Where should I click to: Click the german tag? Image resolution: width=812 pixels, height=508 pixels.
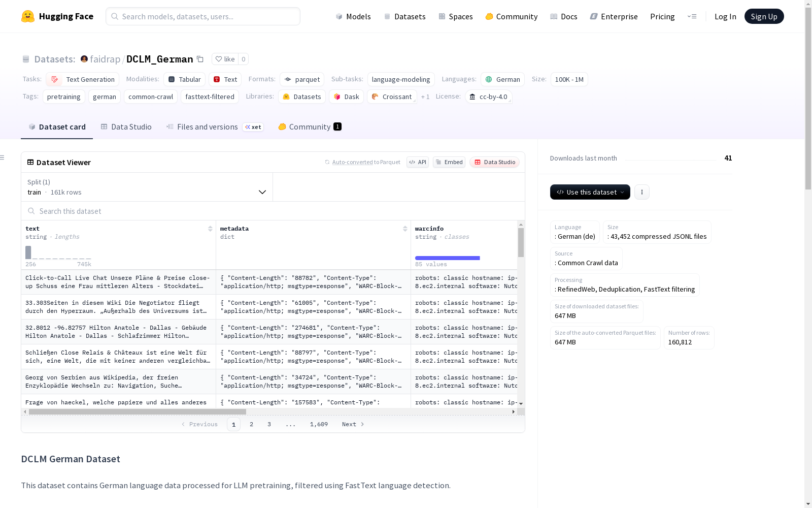105,97
